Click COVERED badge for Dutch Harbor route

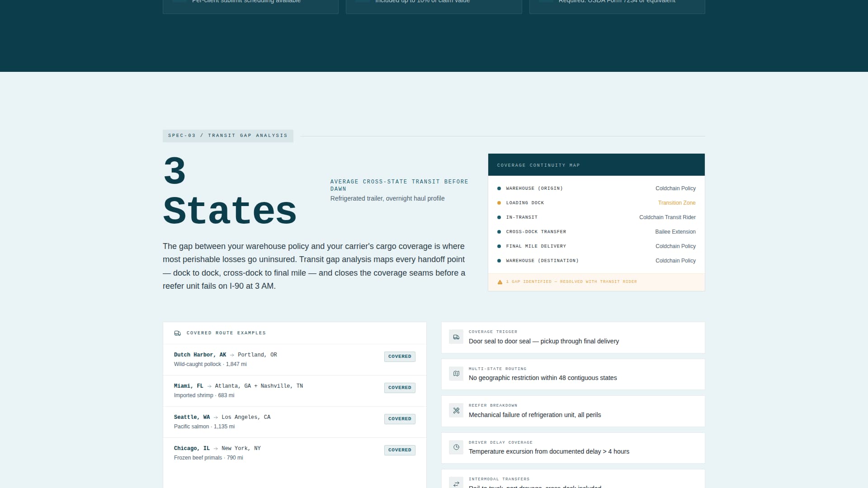(x=400, y=357)
